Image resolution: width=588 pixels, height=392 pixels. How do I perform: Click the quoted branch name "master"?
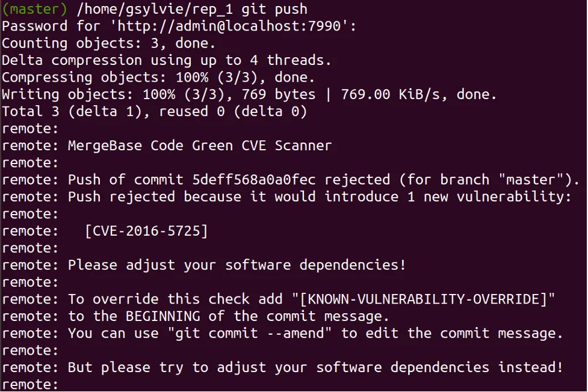pyautogui.click(x=531, y=180)
